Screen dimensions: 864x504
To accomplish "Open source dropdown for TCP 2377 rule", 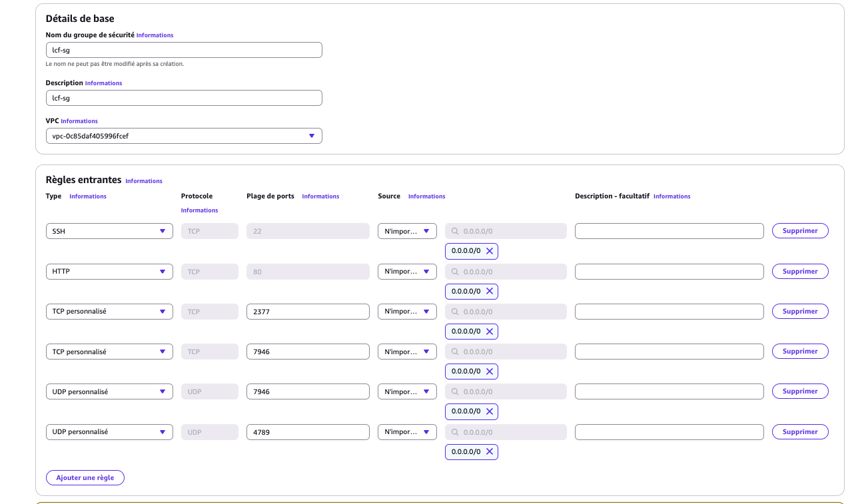I will [x=407, y=312].
